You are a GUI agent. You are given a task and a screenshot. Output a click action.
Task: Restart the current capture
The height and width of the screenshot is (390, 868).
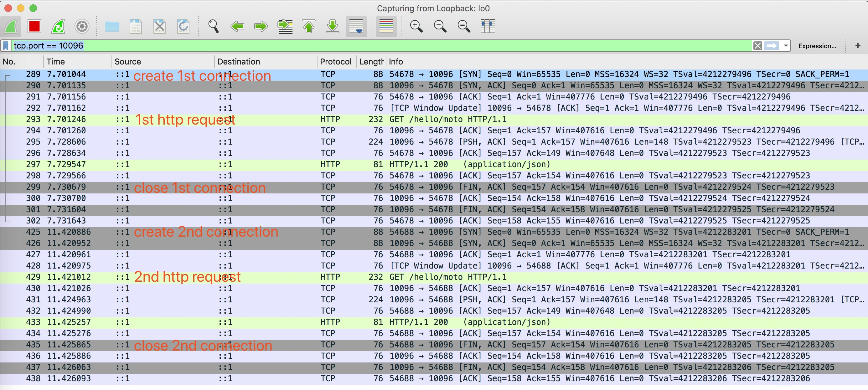tap(58, 26)
